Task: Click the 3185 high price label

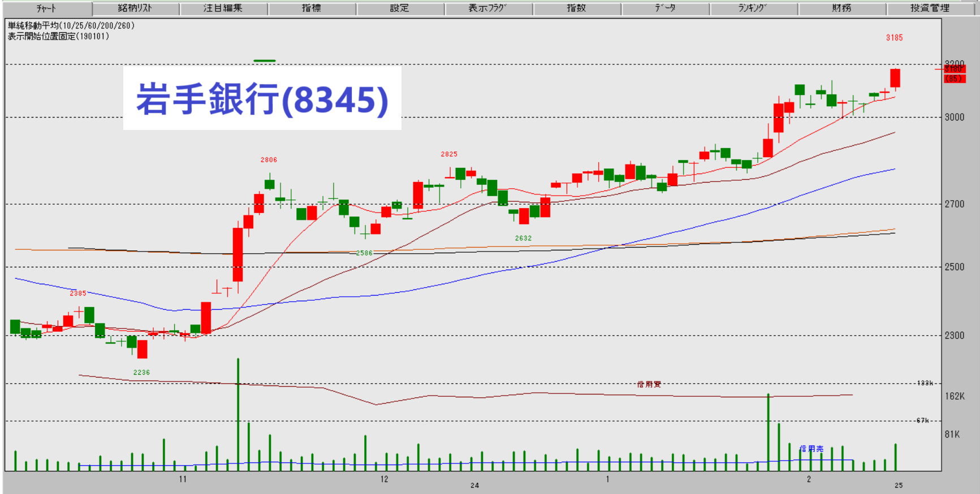Action: (x=894, y=38)
